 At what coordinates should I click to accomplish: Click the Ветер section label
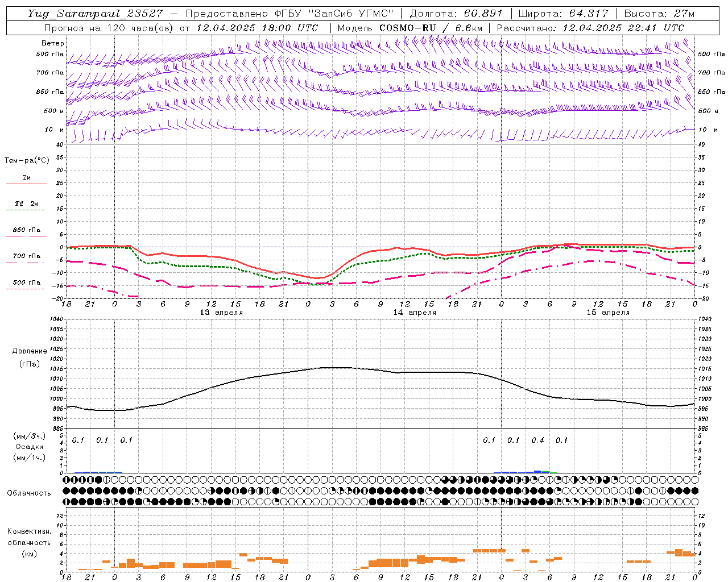coord(53,43)
